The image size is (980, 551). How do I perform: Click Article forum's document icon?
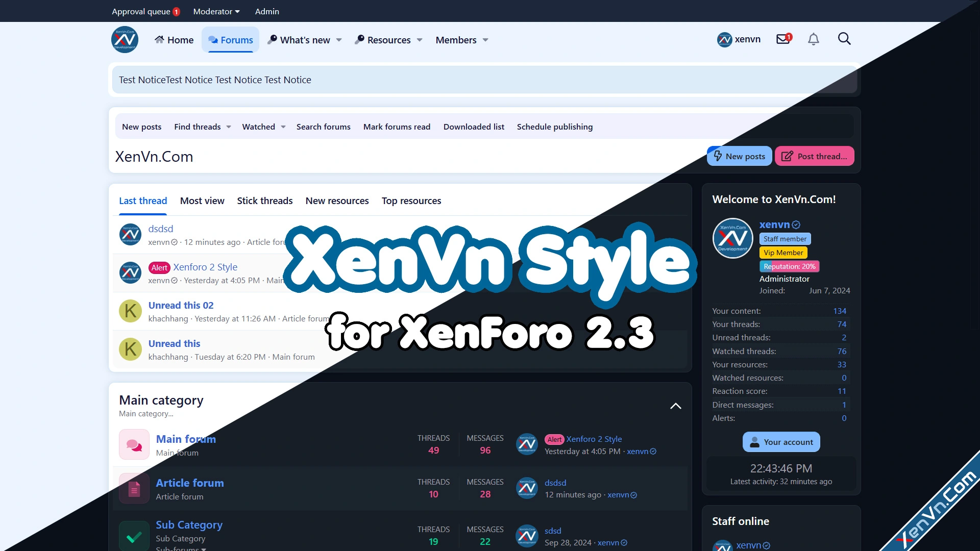click(x=134, y=488)
